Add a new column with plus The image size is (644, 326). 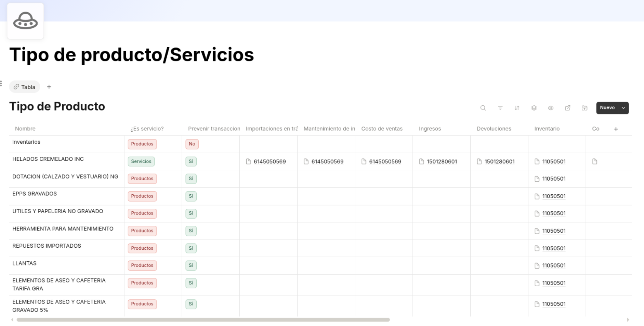pyautogui.click(x=616, y=129)
